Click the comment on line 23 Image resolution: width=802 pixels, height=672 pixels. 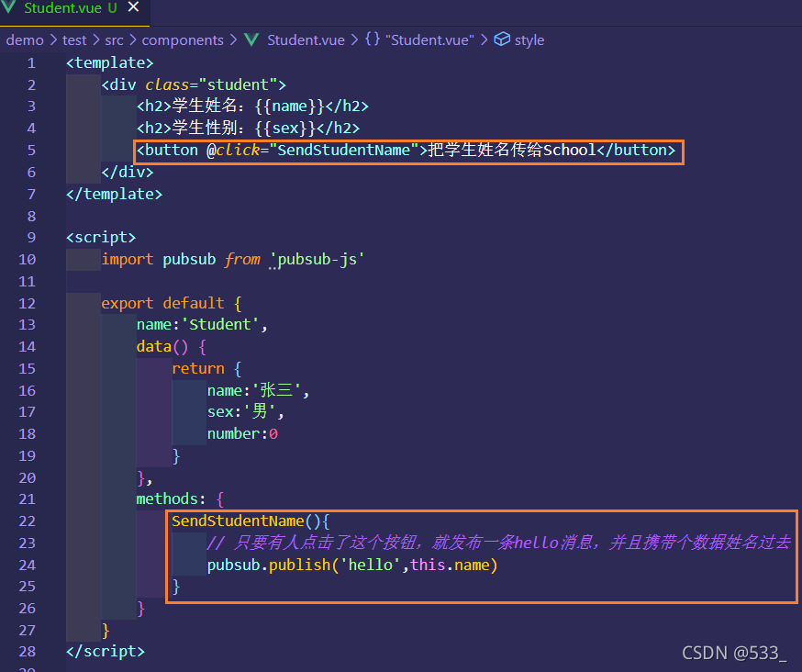pos(498,543)
